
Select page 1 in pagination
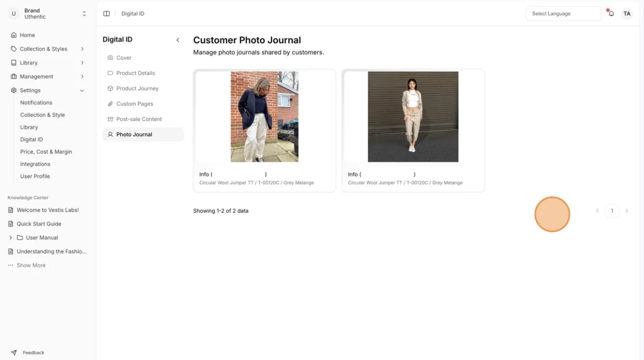pos(612,211)
